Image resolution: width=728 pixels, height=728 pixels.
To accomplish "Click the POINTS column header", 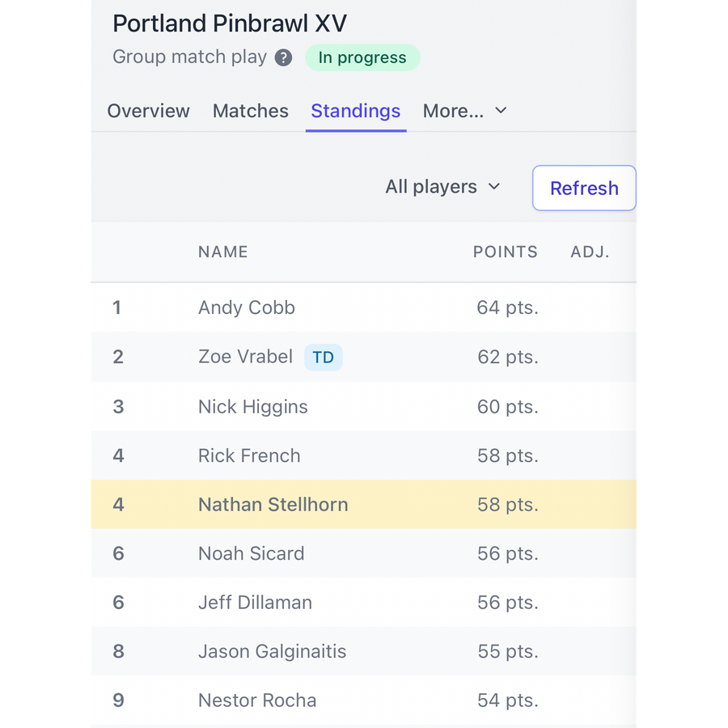I will point(505,252).
